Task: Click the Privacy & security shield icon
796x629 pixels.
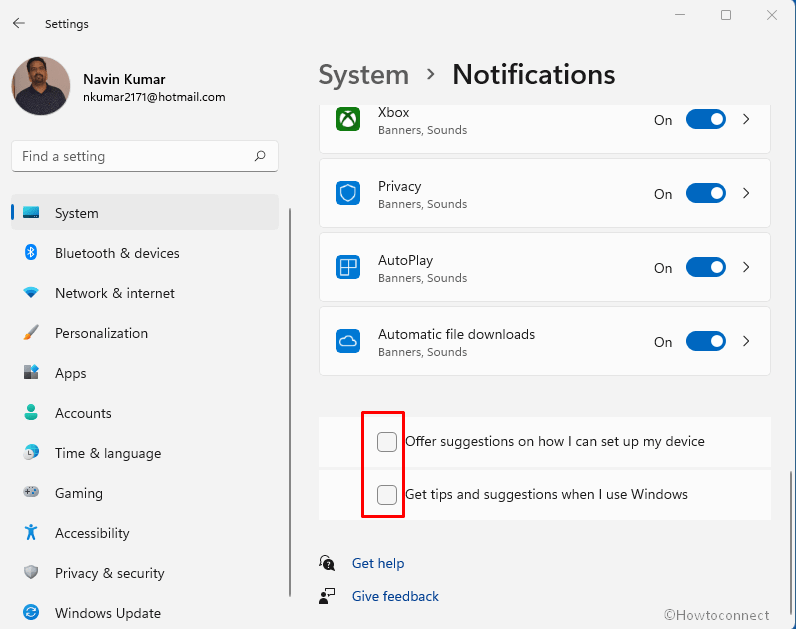Action: coord(31,572)
